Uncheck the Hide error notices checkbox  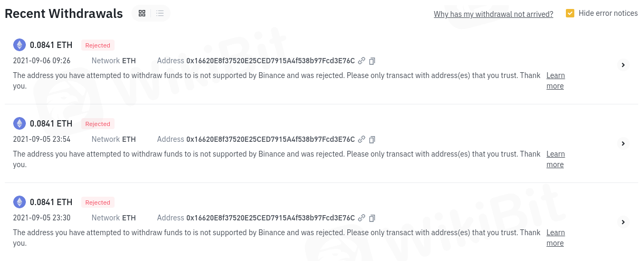tap(570, 13)
